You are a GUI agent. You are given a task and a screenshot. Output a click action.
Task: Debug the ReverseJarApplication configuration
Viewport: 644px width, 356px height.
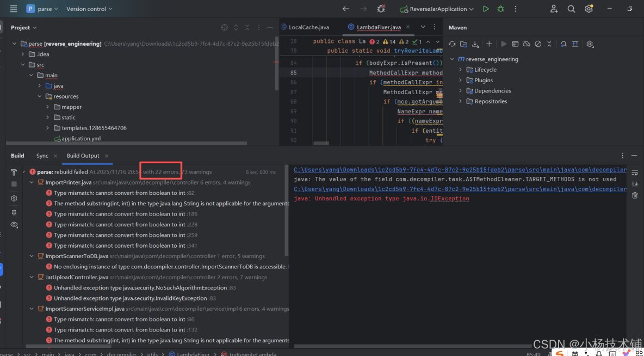pyautogui.click(x=500, y=9)
